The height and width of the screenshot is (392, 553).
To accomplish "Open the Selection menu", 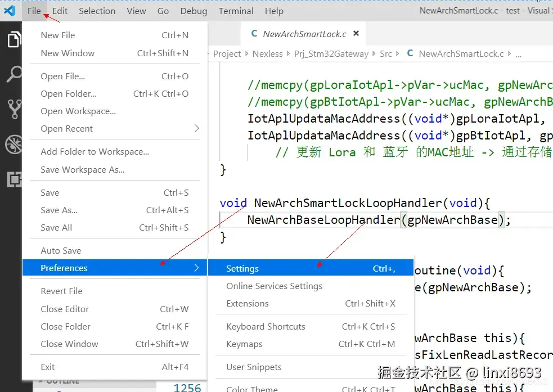I will coord(97,11).
